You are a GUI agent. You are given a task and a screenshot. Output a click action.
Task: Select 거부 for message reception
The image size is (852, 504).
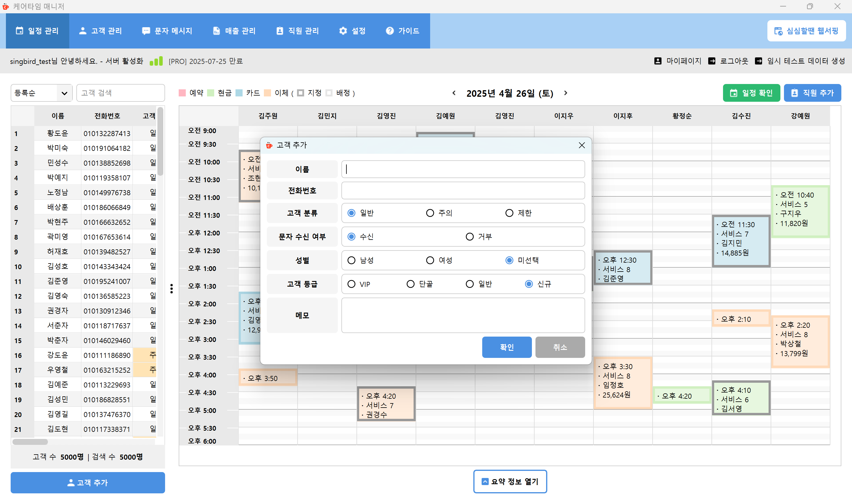tap(470, 236)
